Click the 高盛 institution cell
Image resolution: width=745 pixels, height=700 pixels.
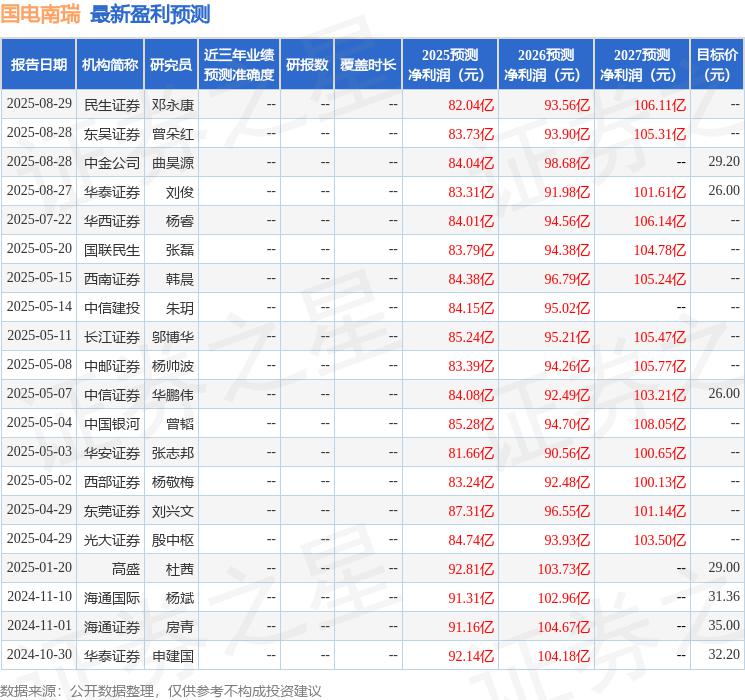[x=126, y=569]
